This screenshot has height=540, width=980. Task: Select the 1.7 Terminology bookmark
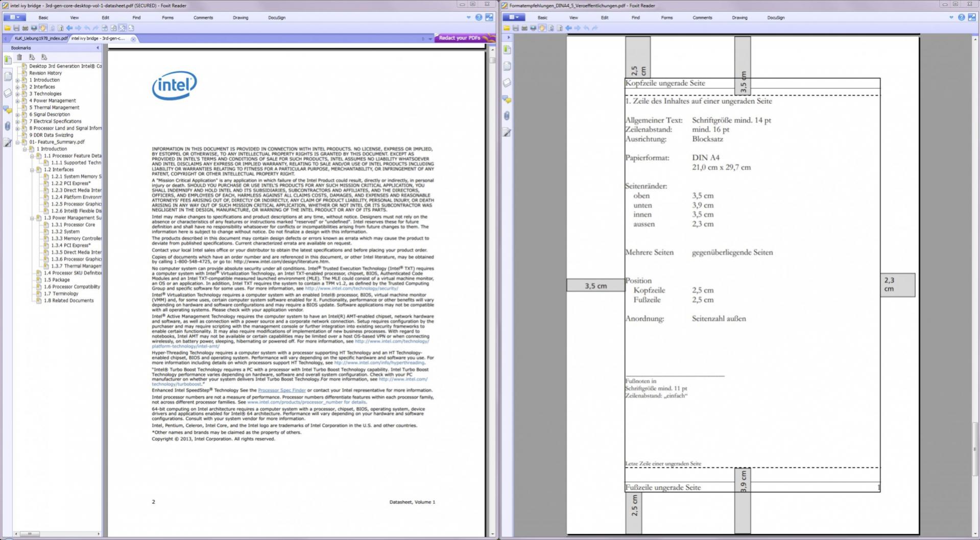click(61, 294)
